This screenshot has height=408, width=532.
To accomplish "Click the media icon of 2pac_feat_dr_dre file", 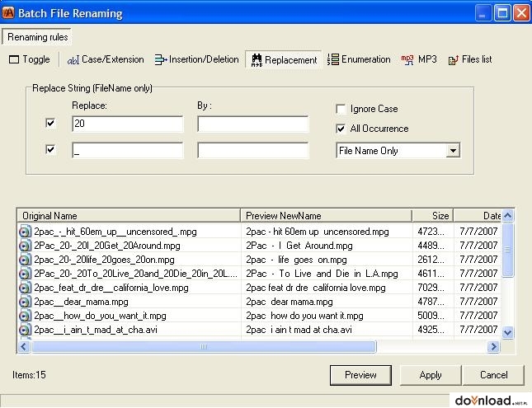I will (25, 288).
